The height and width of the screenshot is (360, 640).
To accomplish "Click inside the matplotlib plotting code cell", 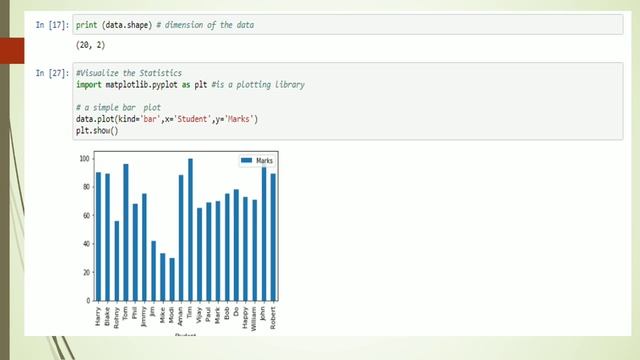I will 348,101.
